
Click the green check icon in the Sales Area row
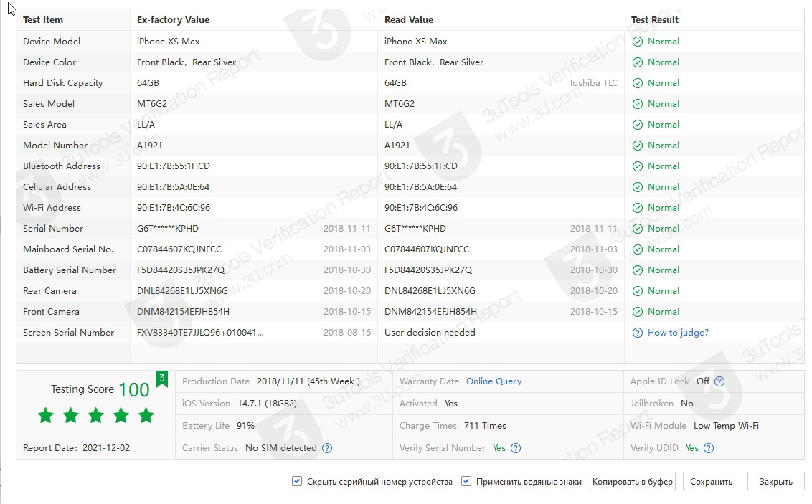coord(638,125)
